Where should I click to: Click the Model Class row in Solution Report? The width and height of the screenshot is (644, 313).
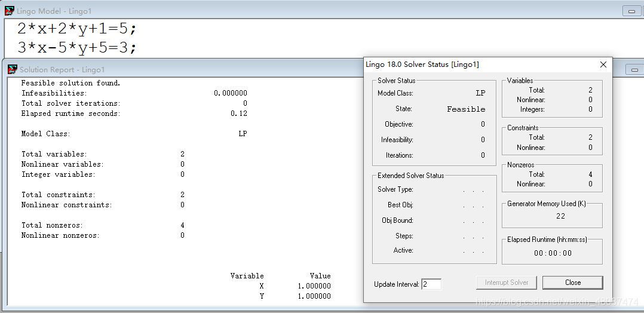click(134, 134)
